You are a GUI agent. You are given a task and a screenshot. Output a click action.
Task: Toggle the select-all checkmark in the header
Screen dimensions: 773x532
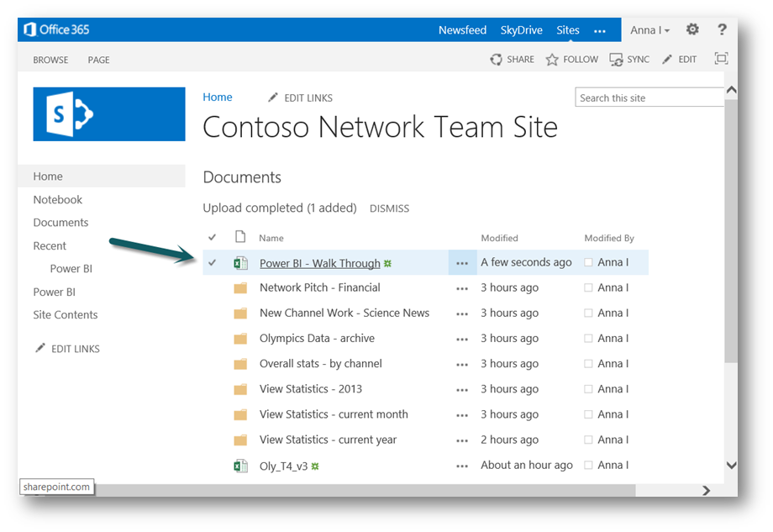click(x=212, y=237)
